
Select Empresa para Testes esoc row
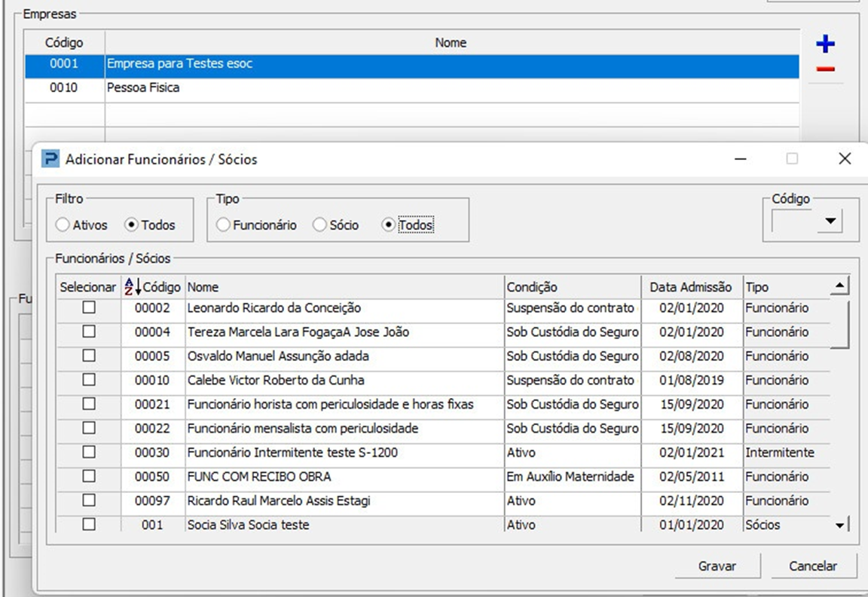(x=179, y=65)
